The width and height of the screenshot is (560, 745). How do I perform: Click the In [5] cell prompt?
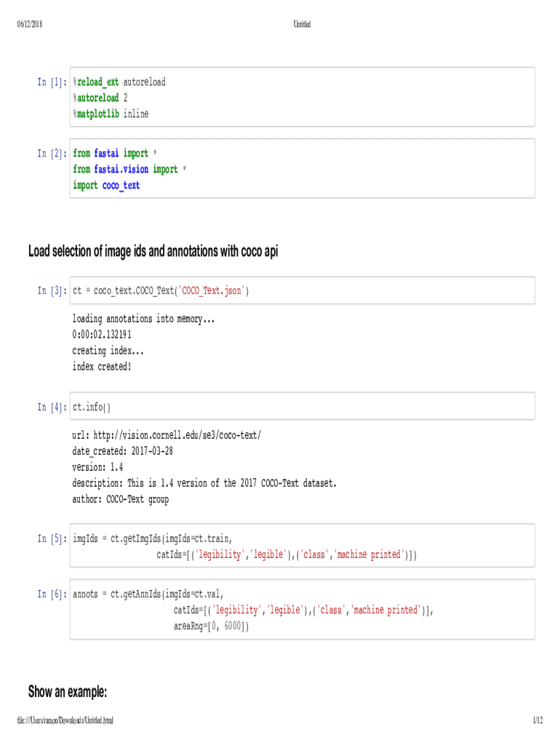point(52,539)
